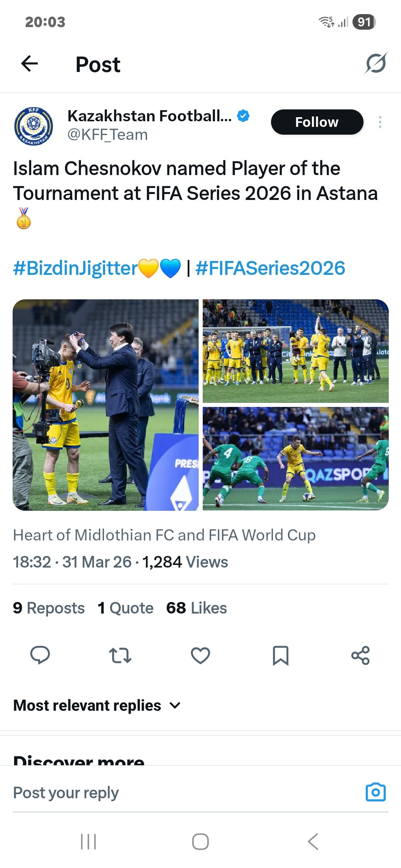Bookmark this post
401x868 pixels.
281,655
